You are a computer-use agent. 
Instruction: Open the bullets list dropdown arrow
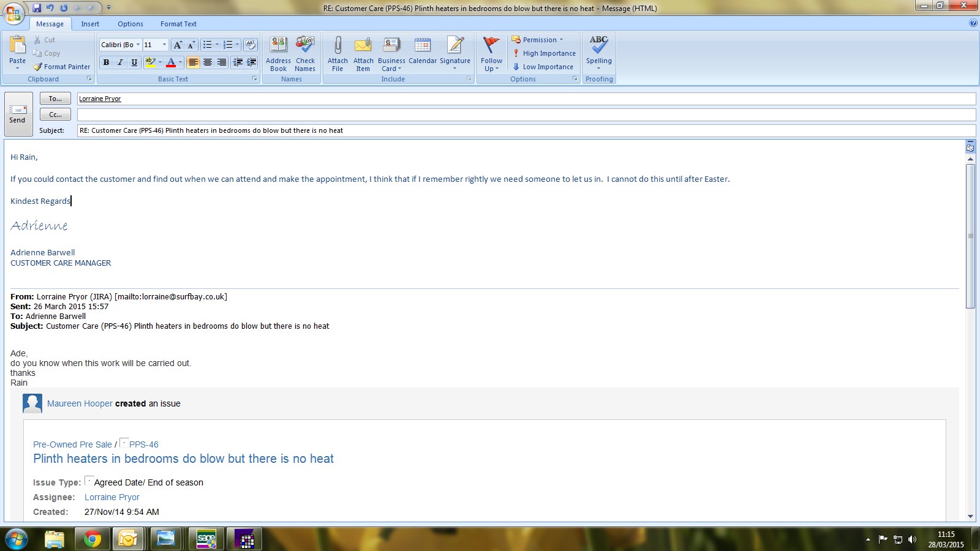pos(217,45)
